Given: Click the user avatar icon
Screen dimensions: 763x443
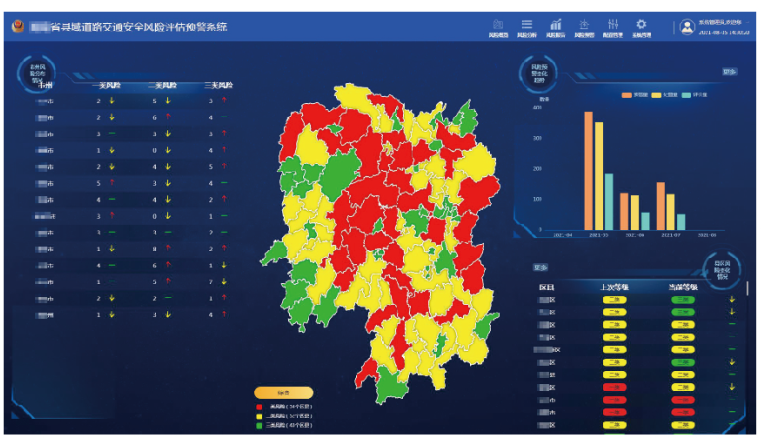Looking at the screenshot, I should pos(687,27).
